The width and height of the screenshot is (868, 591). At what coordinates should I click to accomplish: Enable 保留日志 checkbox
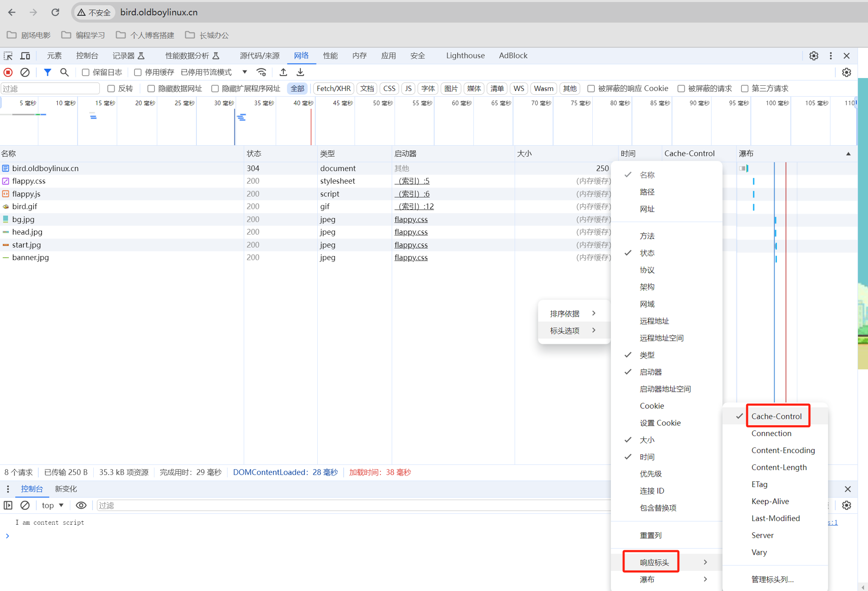(86, 72)
